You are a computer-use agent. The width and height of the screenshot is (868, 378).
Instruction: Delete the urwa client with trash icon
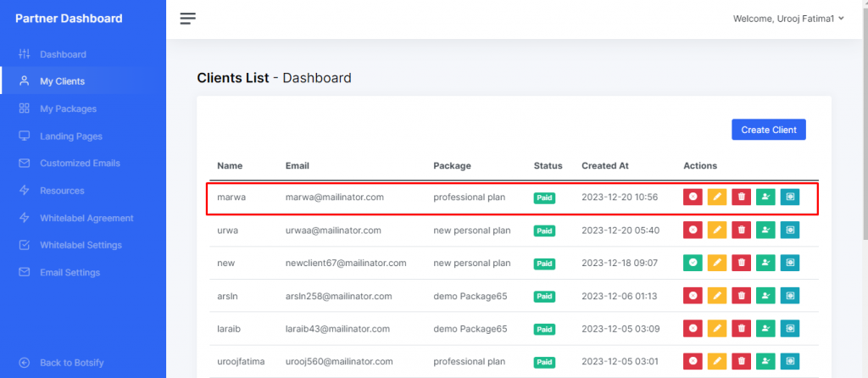[x=741, y=230]
